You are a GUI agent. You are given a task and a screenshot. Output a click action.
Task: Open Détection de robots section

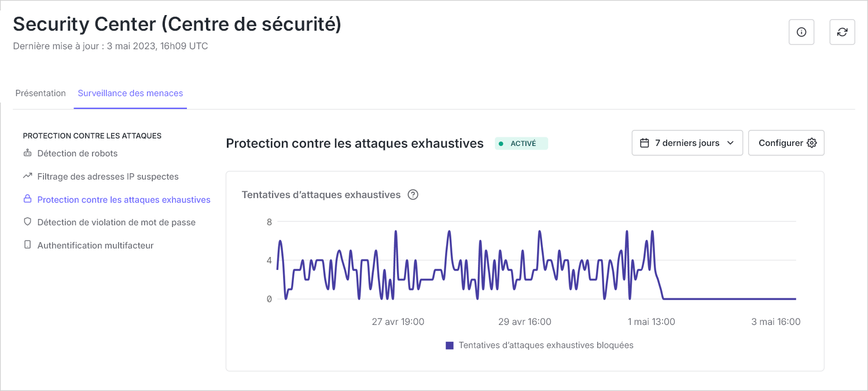[78, 154]
